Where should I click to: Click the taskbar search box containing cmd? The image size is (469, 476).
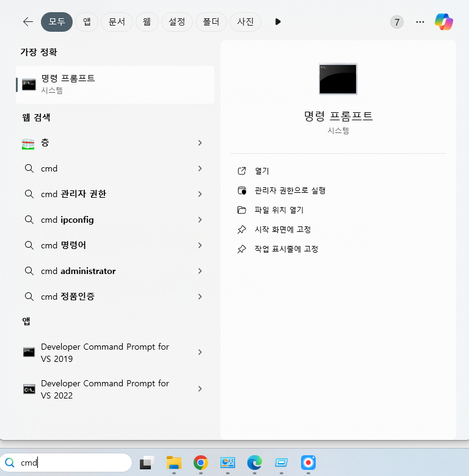click(66, 463)
